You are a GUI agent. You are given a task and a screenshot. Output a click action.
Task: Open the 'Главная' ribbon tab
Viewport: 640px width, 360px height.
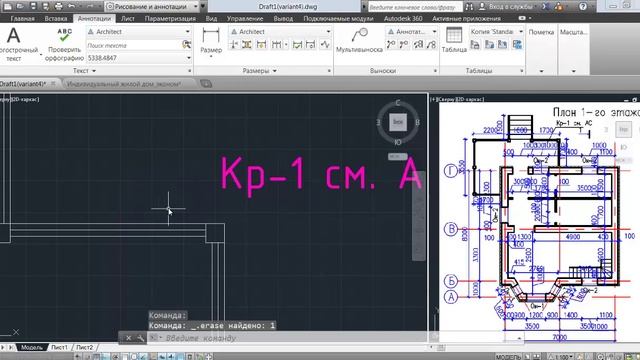coord(22,18)
